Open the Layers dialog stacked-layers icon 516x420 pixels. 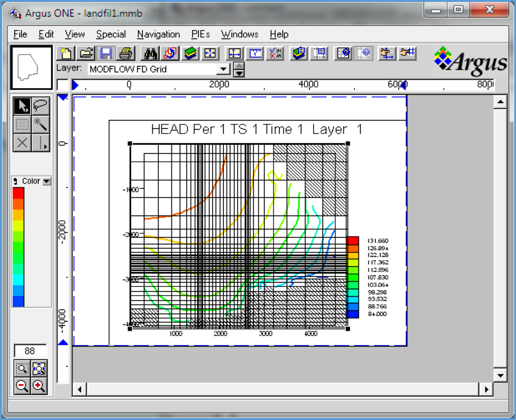point(191,53)
